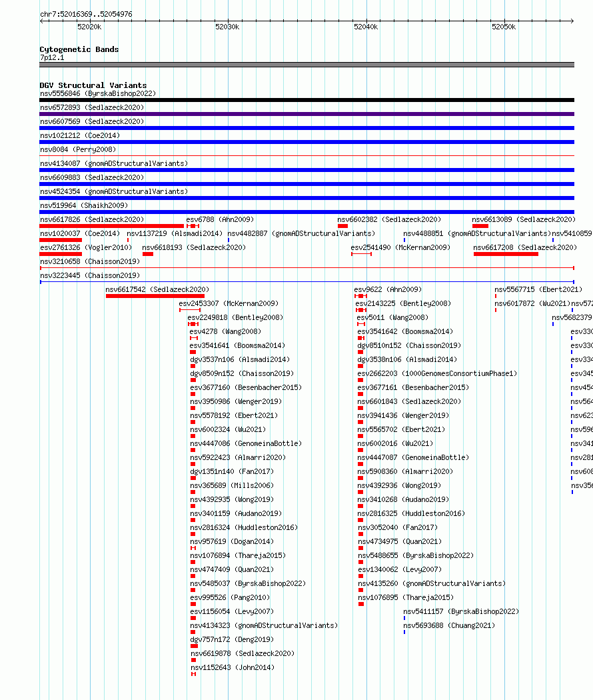Image resolution: width=593 pixels, height=700 pixels.
Task: Select the purple bar under nsv6572893
Action: (306, 114)
